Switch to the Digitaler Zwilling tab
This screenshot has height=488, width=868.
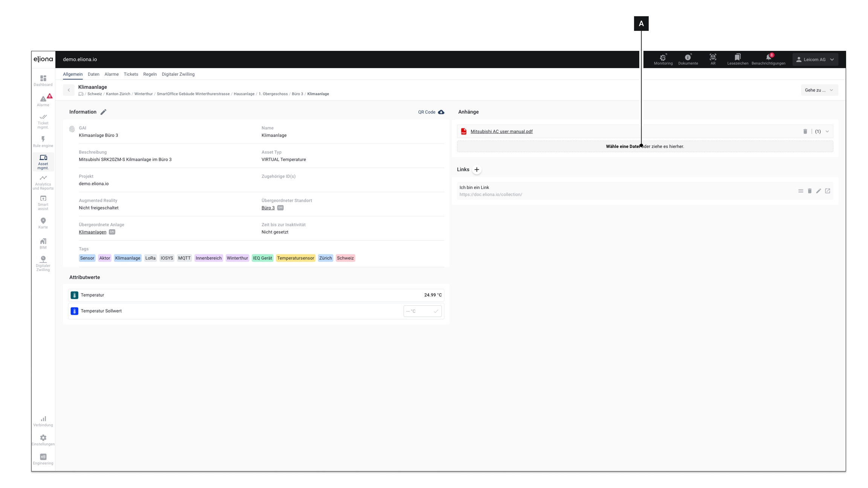click(x=178, y=74)
